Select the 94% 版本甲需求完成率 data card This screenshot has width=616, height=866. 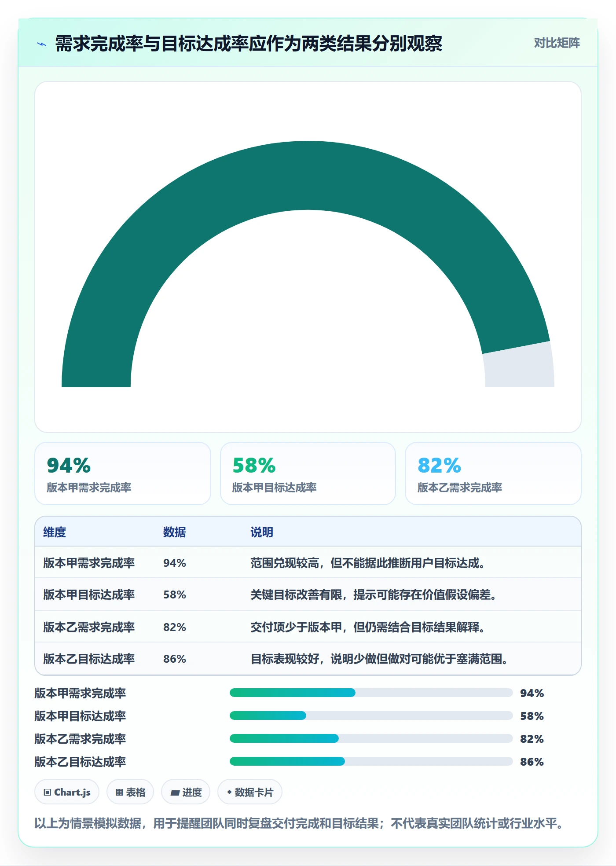123,473
